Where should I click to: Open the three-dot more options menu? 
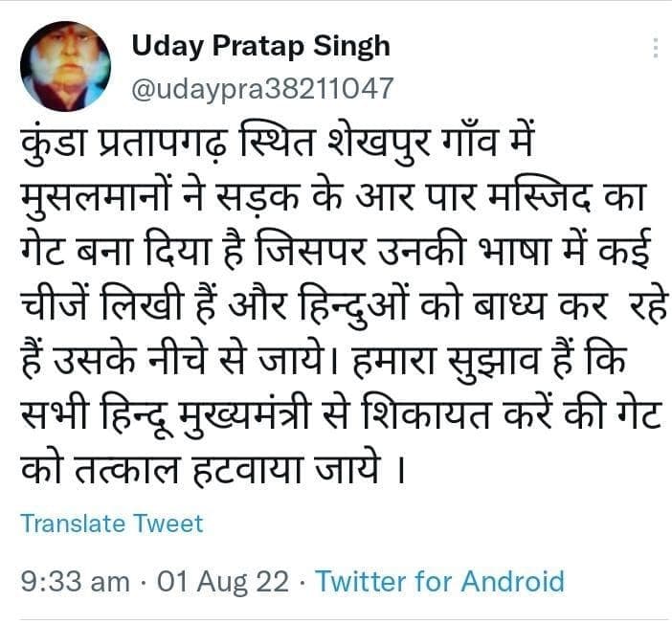pos(655,48)
